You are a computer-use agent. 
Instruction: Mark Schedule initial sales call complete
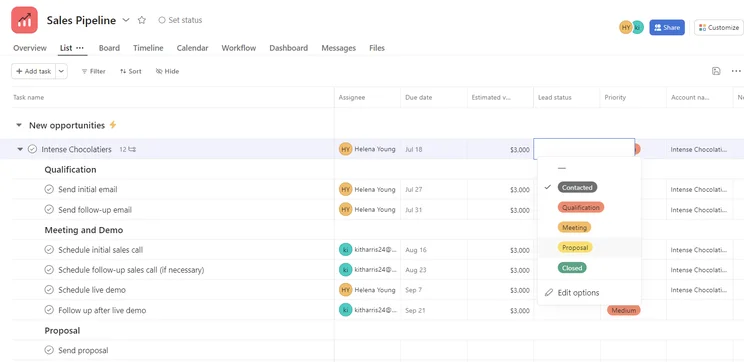point(49,250)
